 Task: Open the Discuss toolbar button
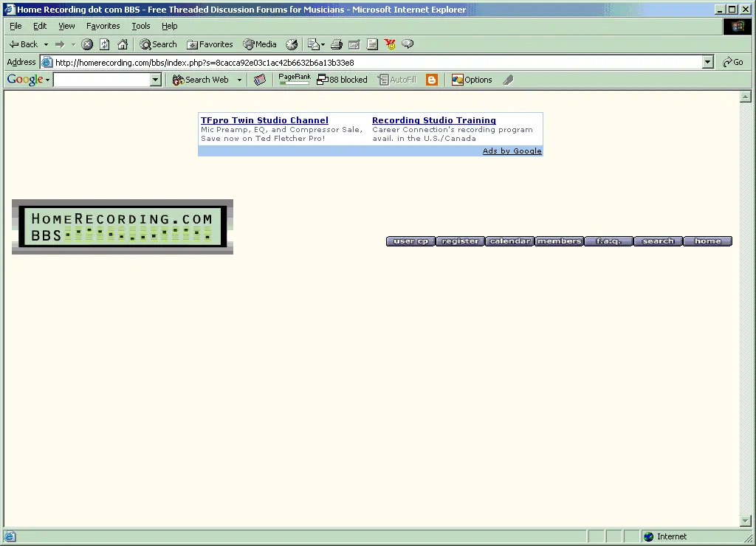[372, 44]
